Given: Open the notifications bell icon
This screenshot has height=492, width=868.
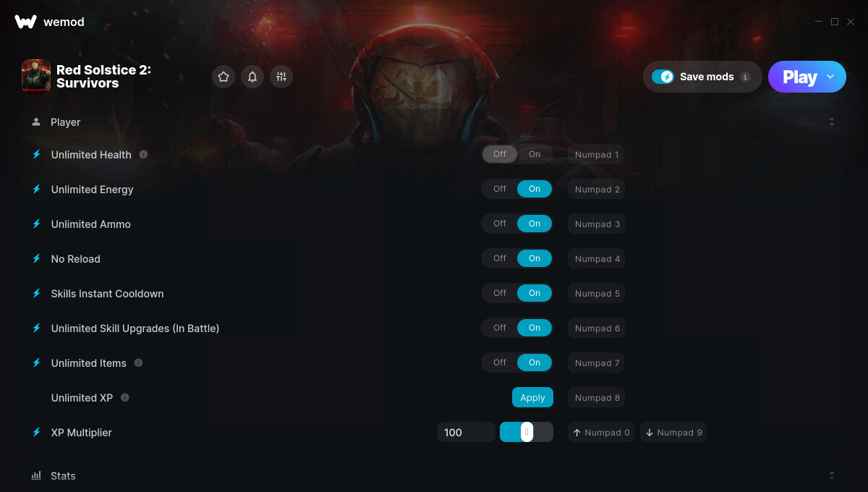Looking at the screenshot, I should [252, 77].
